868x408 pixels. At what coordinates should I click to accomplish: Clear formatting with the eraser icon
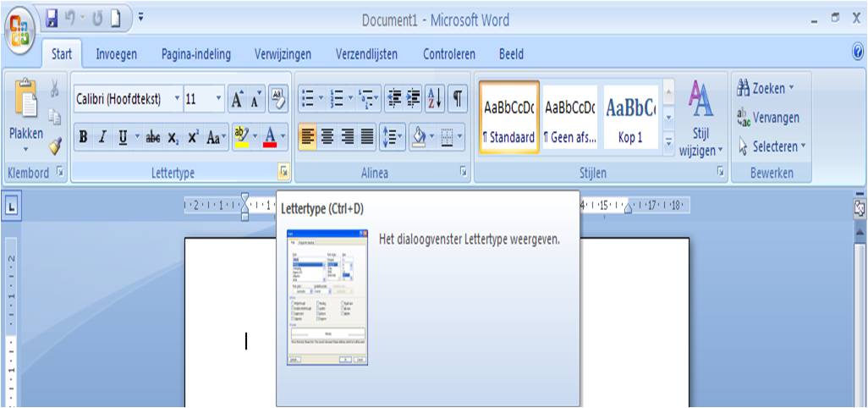[277, 98]
